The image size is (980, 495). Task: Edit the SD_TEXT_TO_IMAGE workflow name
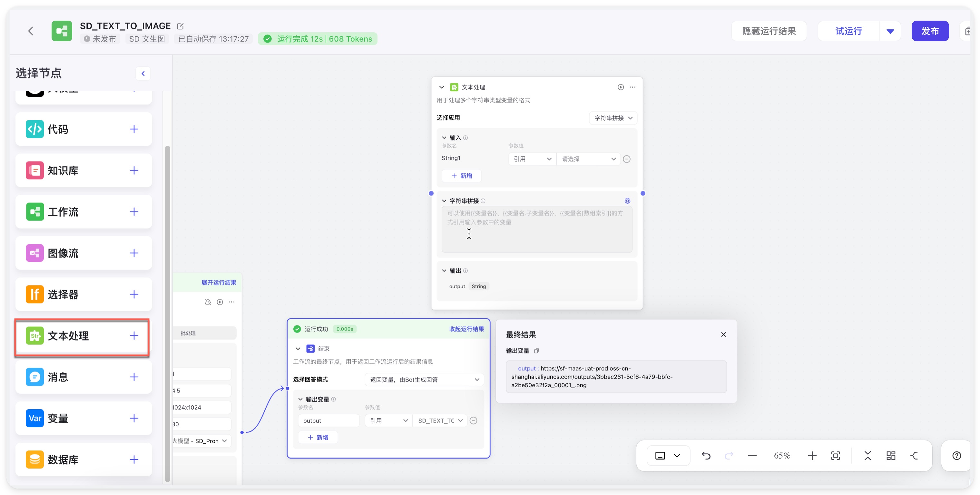tap(180, 26)
